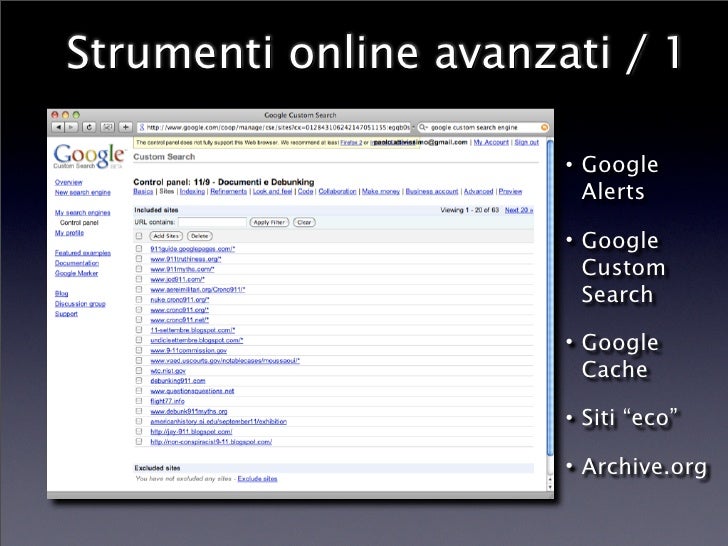Click the Add Sites button
728x546 pixels.
click(166, 236)
